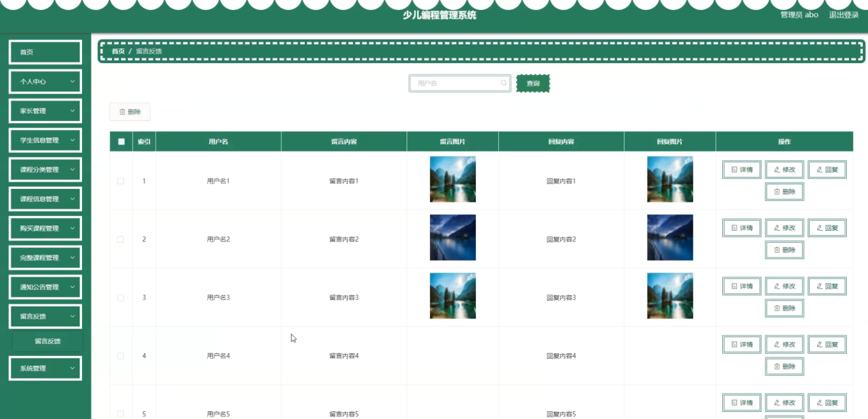Expand the 系统管理 sidebar chevron
The width and height of the screenshot is (868, 419).
(73, 368)
